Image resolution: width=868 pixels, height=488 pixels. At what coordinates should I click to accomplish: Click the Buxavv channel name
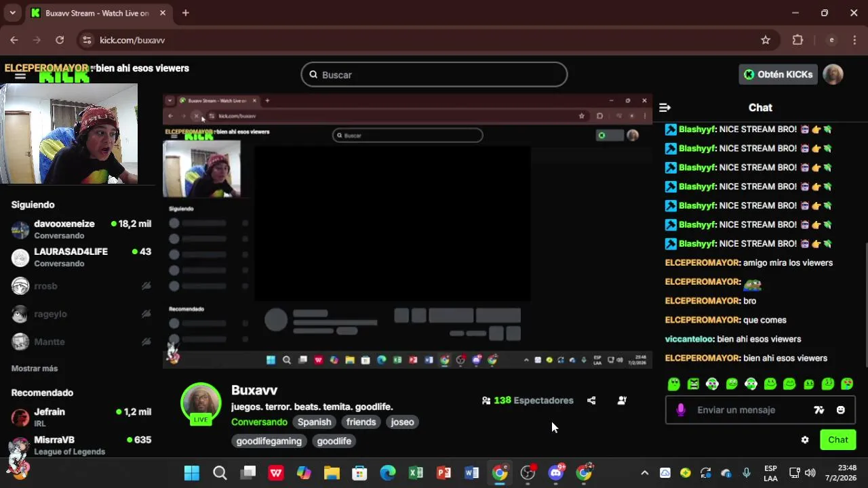coord(254,390)
